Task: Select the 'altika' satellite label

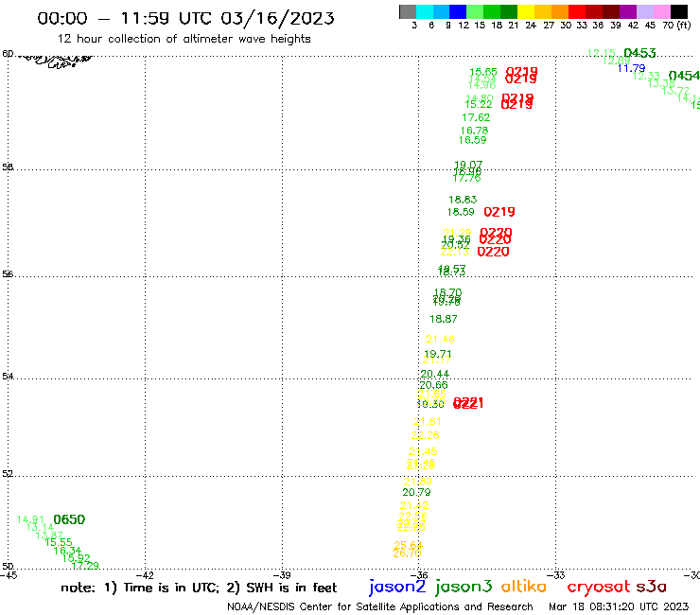Action: [x=524, y=587]
